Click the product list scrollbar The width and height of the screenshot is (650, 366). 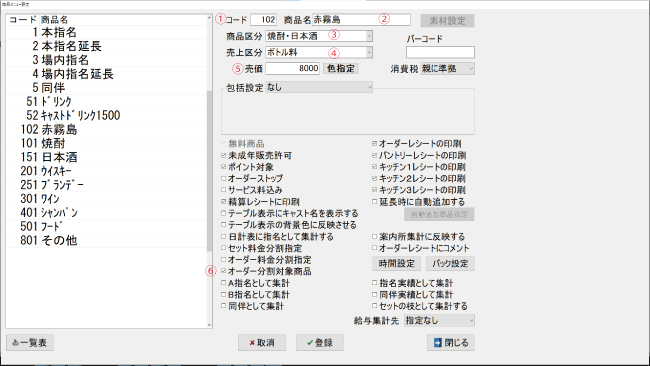[x=209, y=171]
